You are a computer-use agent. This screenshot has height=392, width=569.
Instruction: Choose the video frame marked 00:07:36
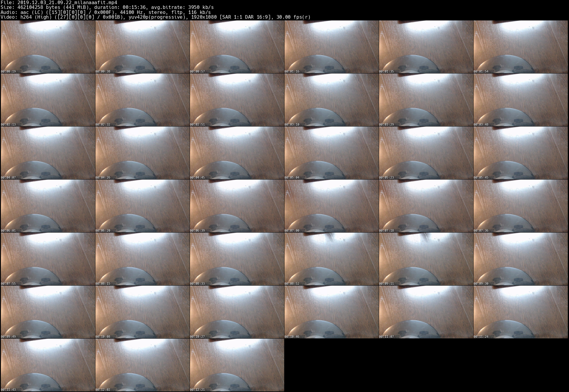(520, 206)
